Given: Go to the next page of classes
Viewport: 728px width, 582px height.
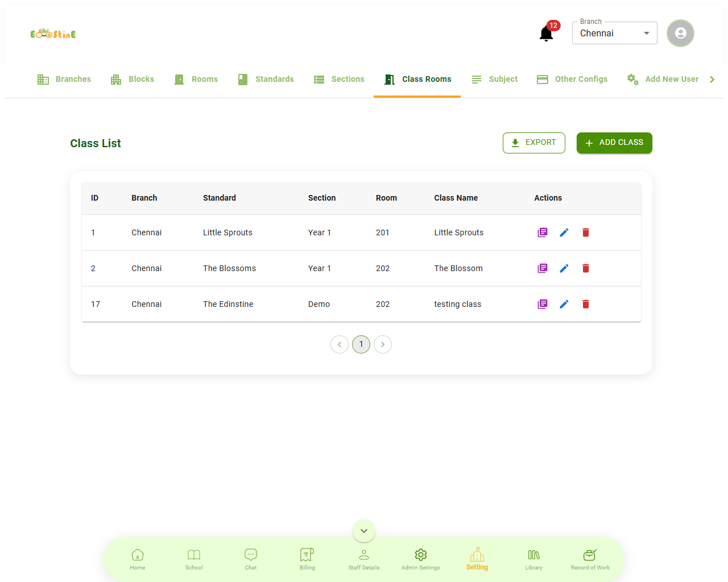Looking at the screenshot, I should [x=383, y=344].
